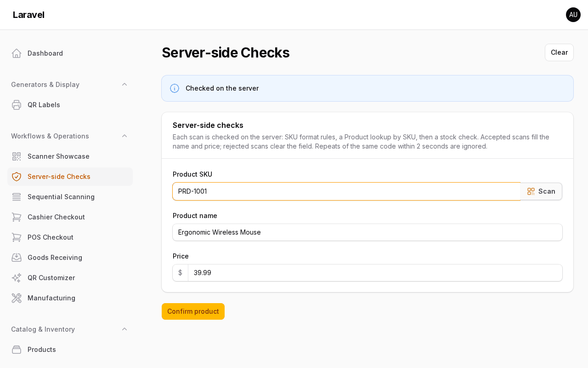Click the 'Checked on the server' banner text
Viewport: 588px width, 368px height.
point(222,88)
